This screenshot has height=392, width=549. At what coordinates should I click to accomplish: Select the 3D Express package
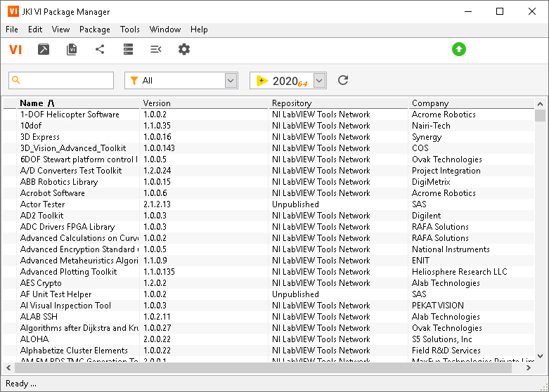(269, 137)
